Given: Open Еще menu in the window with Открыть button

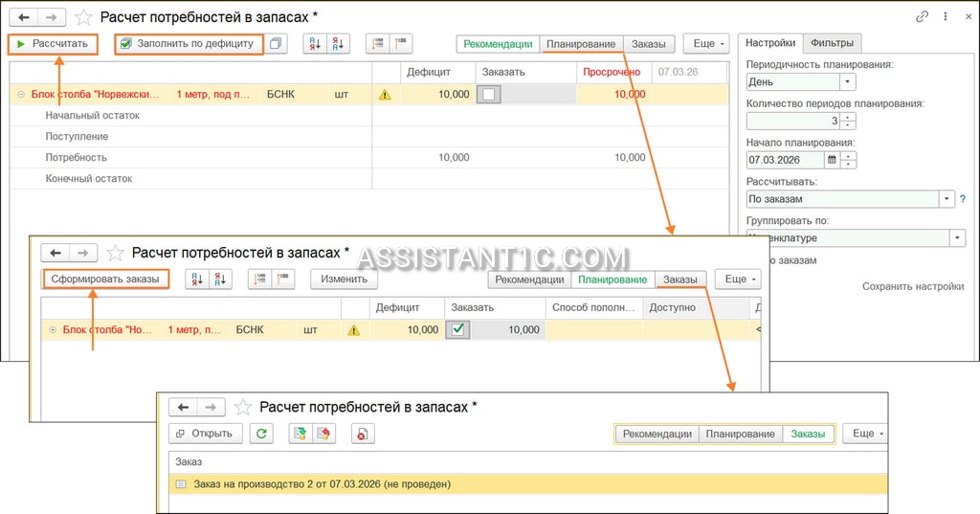Looking at the screenshot, I should 866,434.
